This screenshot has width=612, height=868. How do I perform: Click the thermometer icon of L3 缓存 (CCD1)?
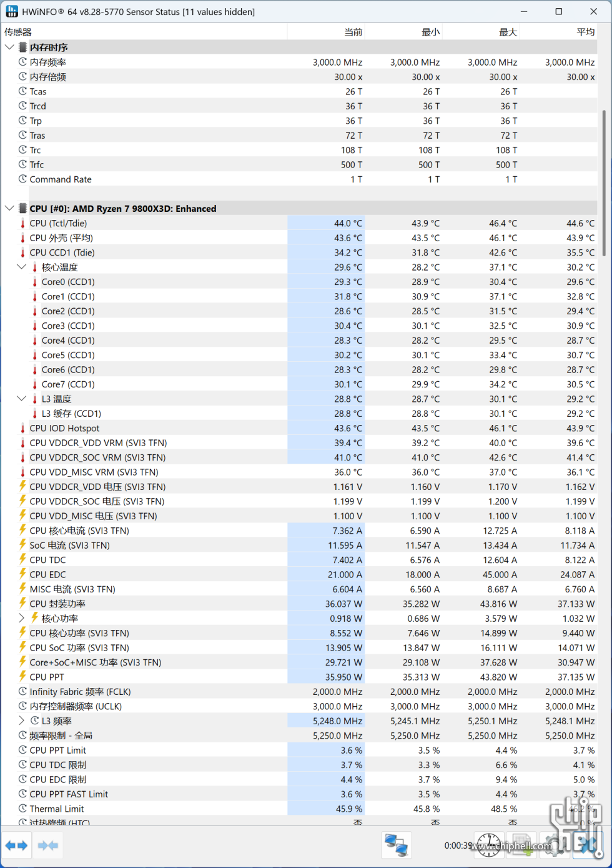point(35,414)
